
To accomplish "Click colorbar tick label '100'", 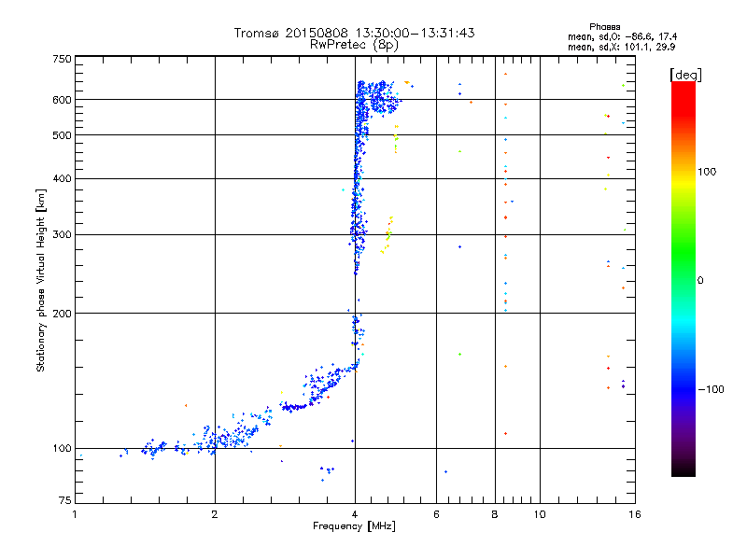I will coord(707,172).
